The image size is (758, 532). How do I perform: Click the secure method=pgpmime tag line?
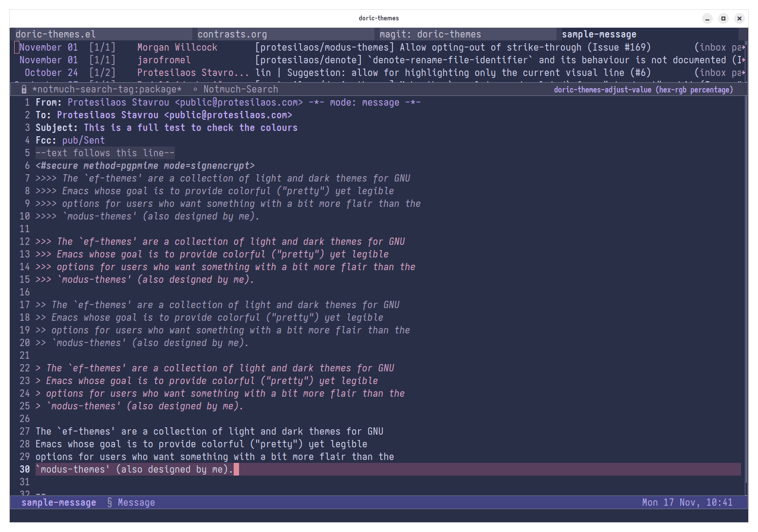pos(145,166)
